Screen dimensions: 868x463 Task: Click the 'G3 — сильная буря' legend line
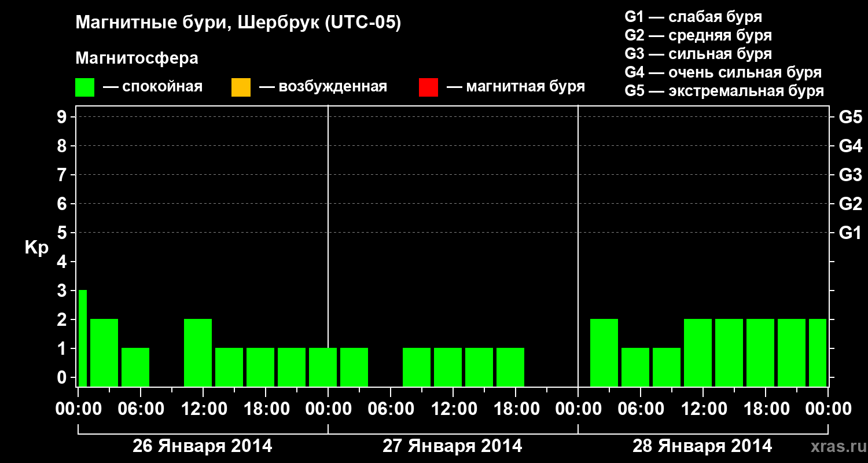(698, 54)
